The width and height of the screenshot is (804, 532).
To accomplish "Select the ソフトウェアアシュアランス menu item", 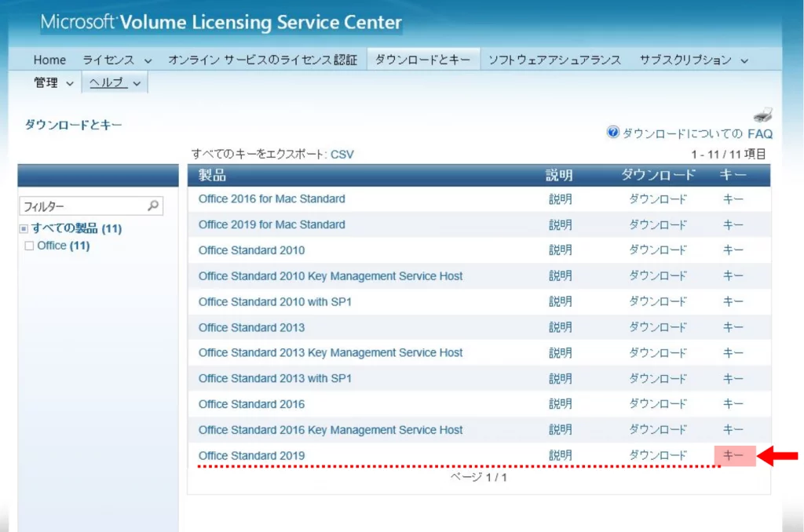I will [x=554, y=60].
